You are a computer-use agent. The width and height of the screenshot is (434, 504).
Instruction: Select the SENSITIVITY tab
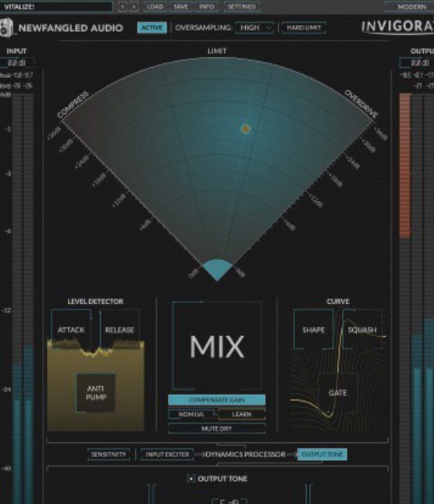tap(108, 455)
